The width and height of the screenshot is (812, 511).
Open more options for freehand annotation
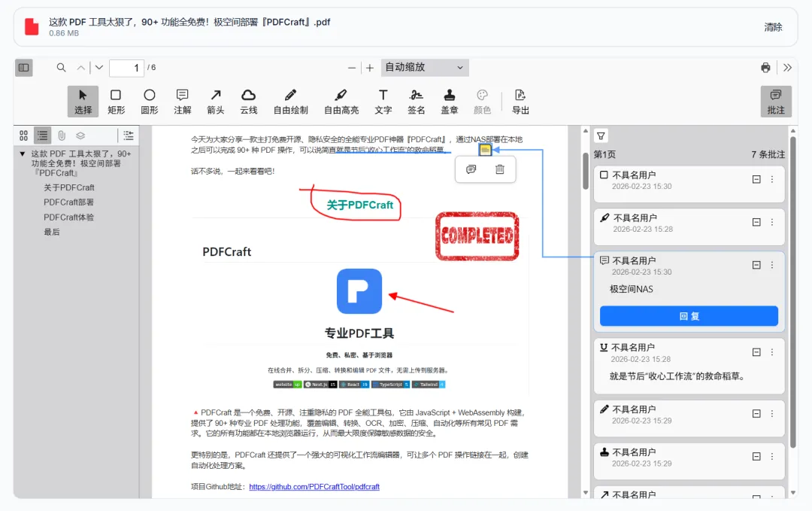click(772, 414)
